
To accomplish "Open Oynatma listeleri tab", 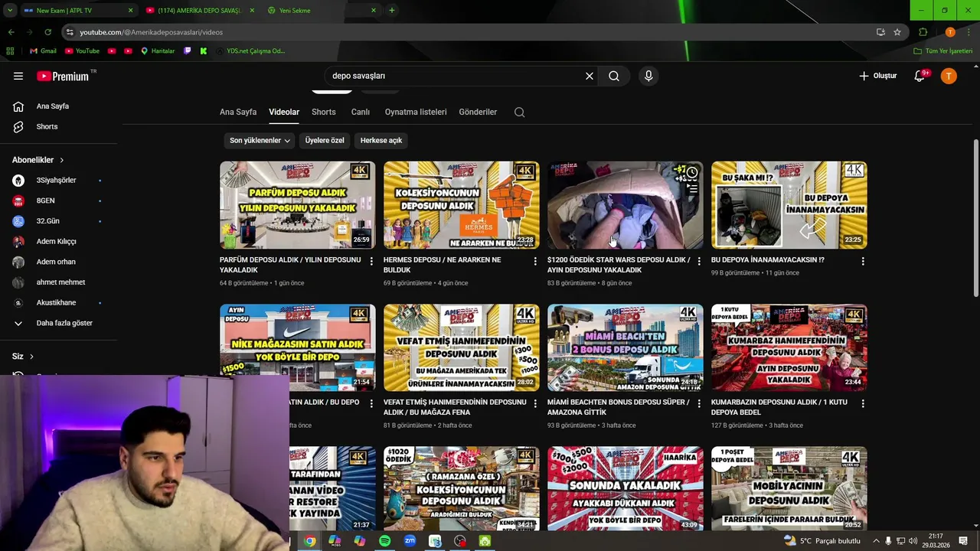I will 416,112.
